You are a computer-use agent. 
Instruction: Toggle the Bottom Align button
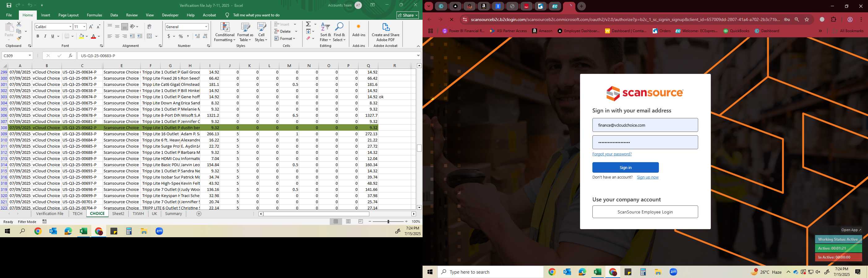click(x=124, y=27)
